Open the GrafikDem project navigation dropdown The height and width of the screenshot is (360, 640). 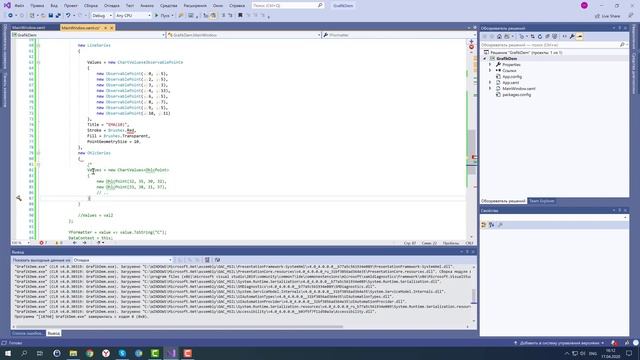tap(89, 35)
